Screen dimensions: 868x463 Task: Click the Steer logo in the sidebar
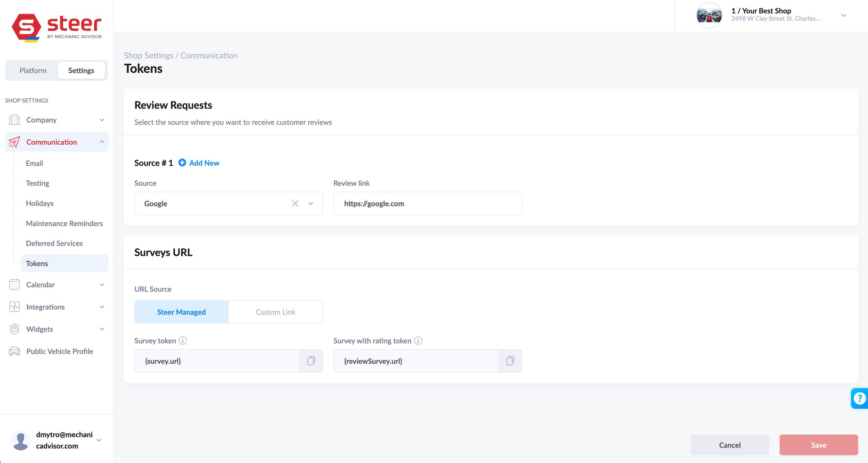click(x=56, y=26)
